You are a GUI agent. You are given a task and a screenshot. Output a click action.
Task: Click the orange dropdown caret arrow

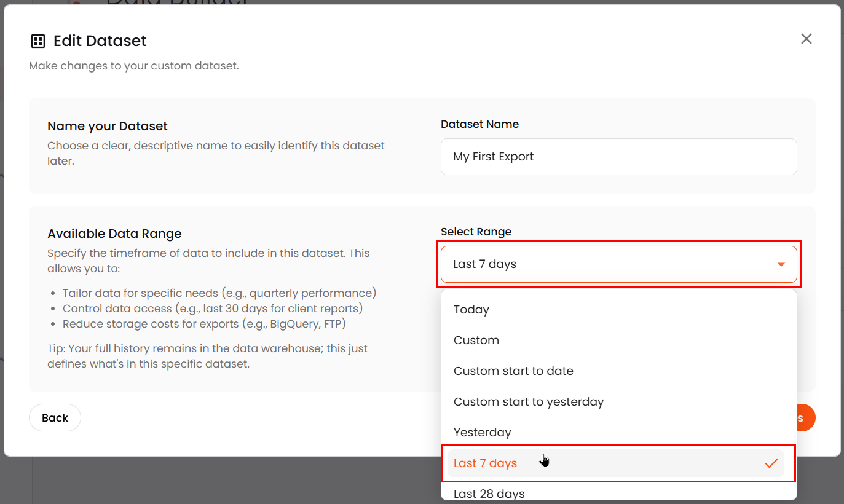coord(781,265)
